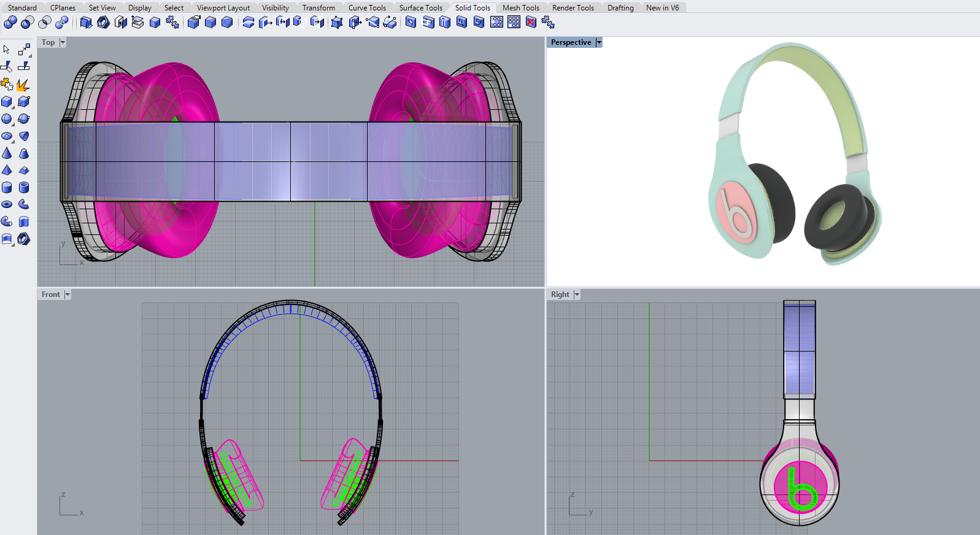Screen dimensions: 980x535
Task: Open the Display tab
Action: tap(140, 8)
